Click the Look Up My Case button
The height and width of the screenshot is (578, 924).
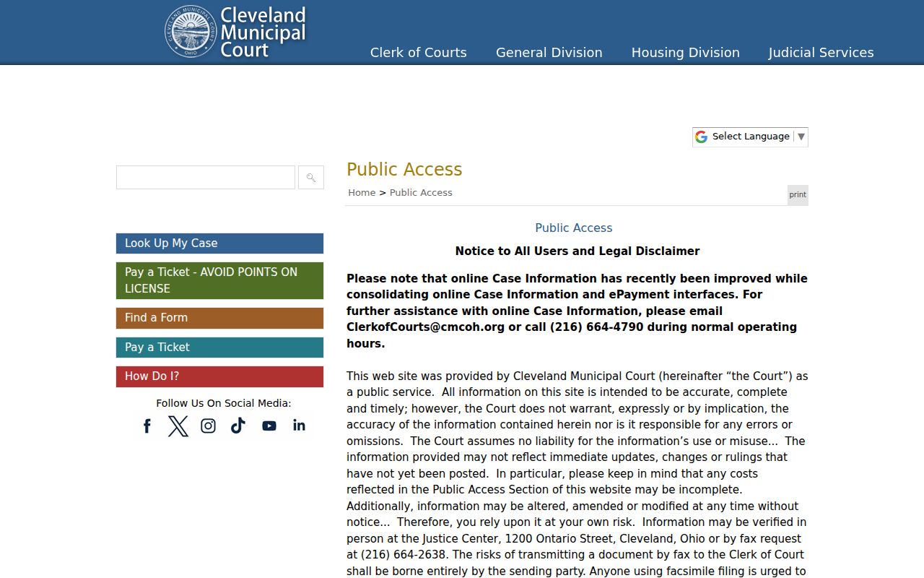pyautogui.click(x=219, y=243)
